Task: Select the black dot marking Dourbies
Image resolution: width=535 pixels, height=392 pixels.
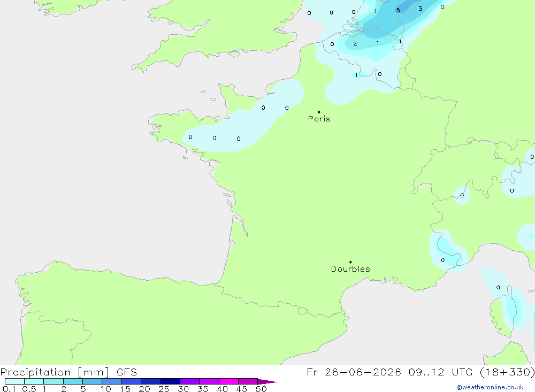Action: point(350,262)
